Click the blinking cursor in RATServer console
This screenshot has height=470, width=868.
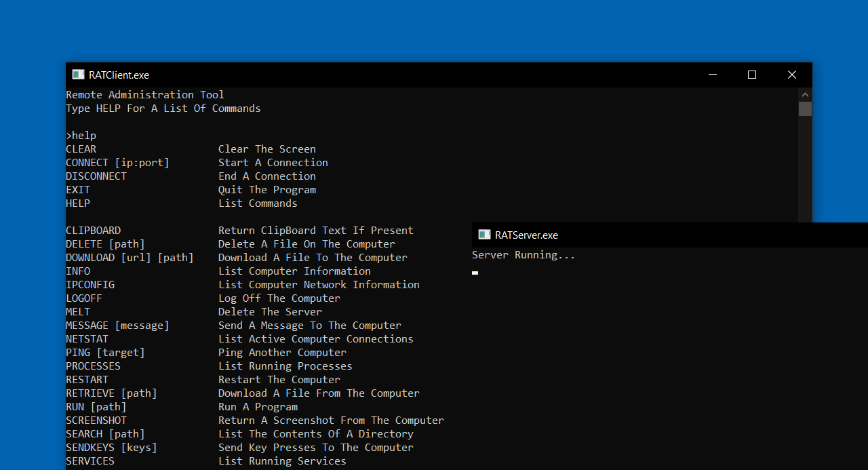coord(475,273)
